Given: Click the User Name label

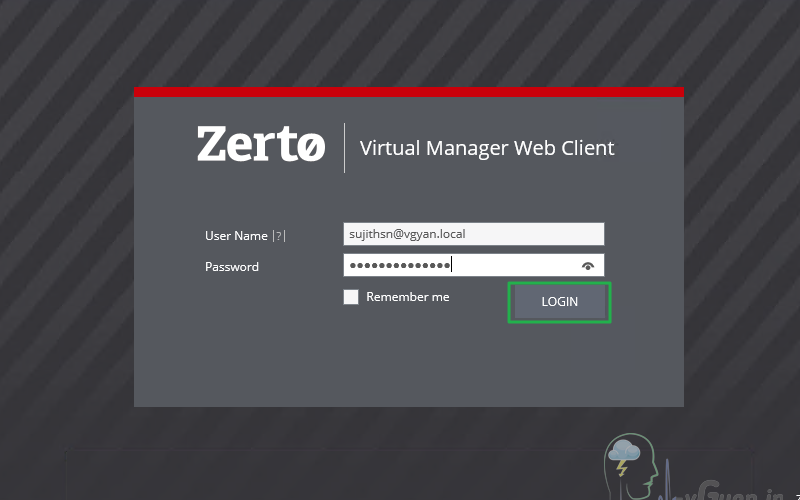Looking at the screenshot, I should coord(236,236).
